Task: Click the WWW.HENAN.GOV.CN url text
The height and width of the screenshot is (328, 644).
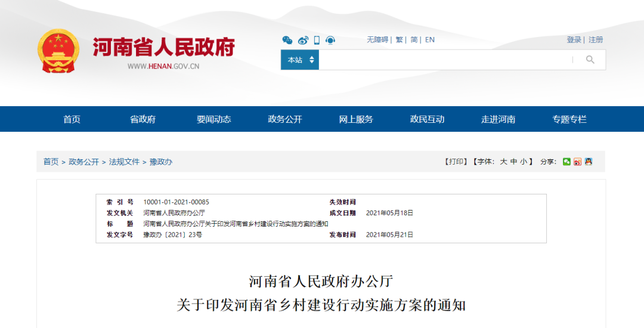Action: tap(163, 66)
